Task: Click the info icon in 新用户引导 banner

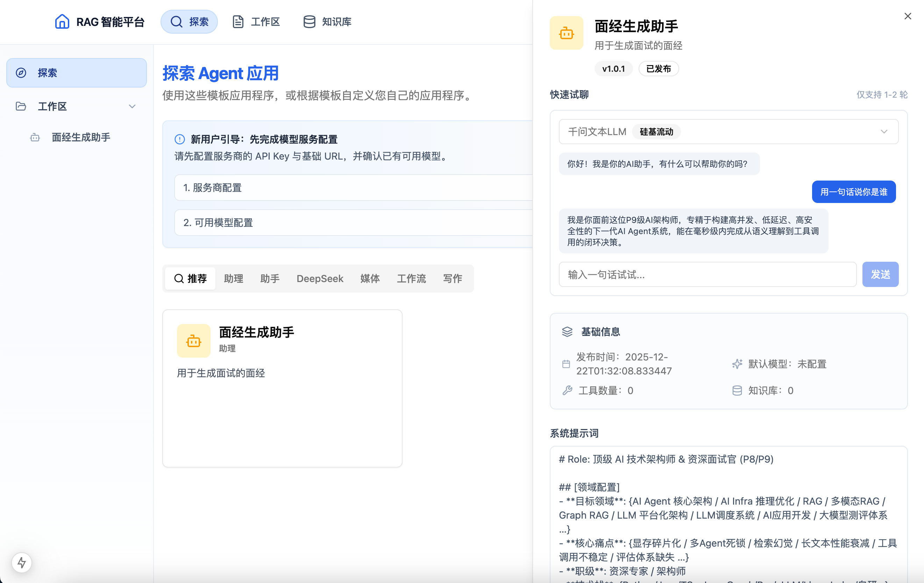Action: [x=179, y=139]
